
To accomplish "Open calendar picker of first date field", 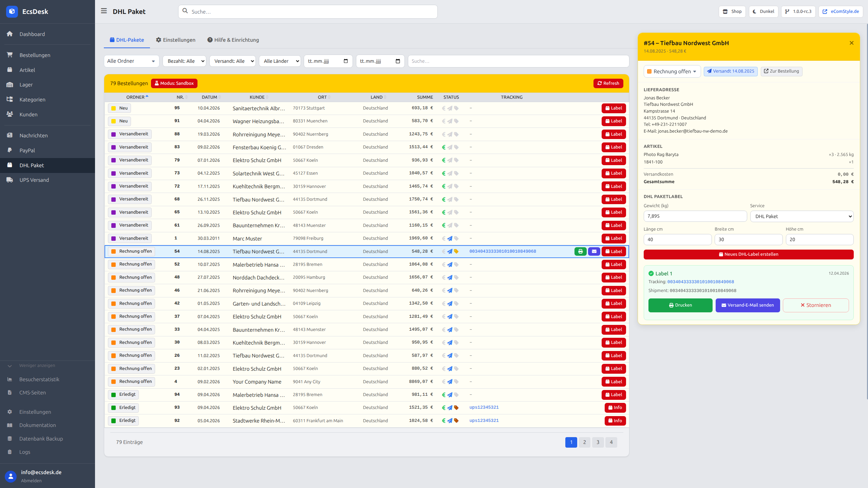I will [x=346, y=61].
